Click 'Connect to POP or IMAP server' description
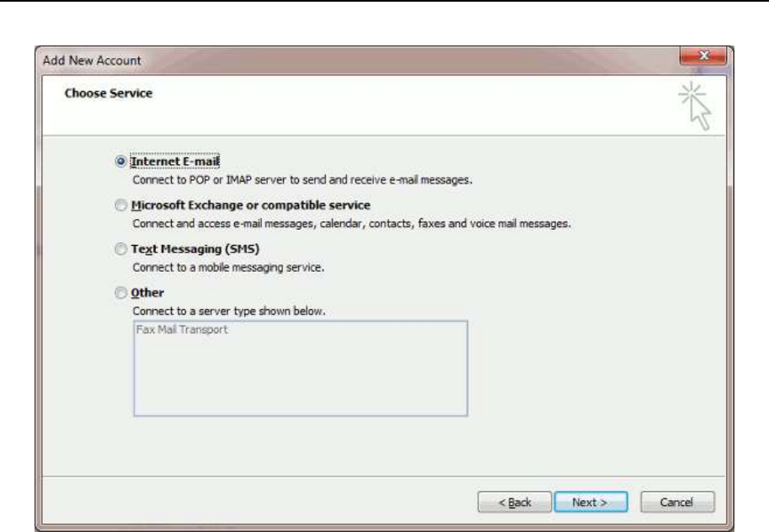 tap(302, 180)
